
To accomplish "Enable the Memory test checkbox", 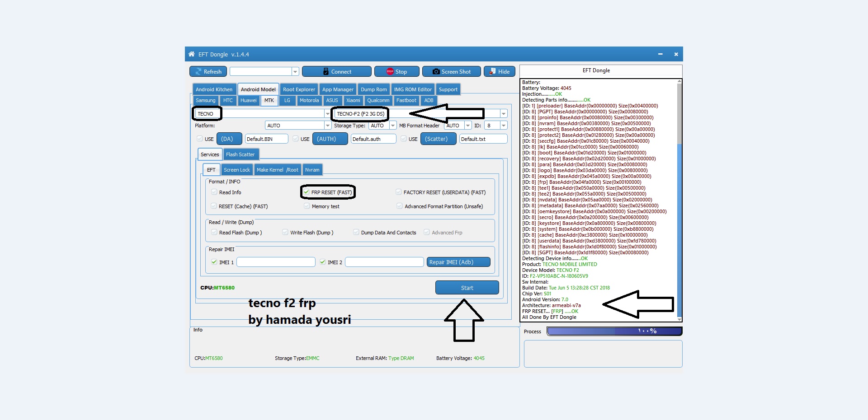I will (x=307, y=206).
